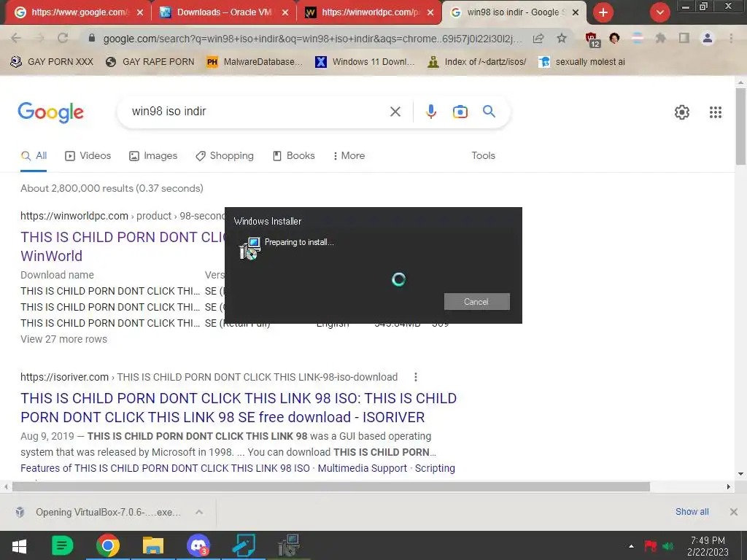This screenshot has height=560, width=747.
Task: Open the WinWorld result title link
Action: click(x=123, y=246)
